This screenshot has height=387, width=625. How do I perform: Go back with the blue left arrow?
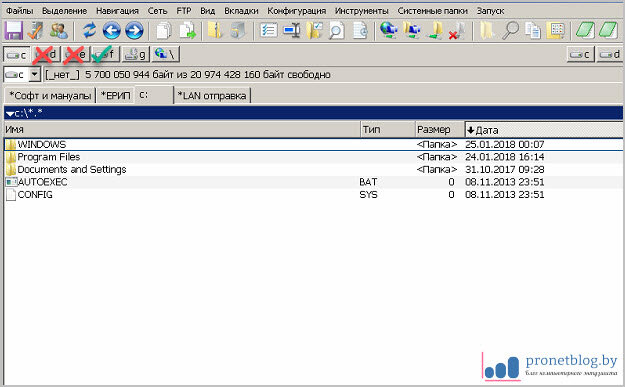pyautogui.click(x=112, y=30)
